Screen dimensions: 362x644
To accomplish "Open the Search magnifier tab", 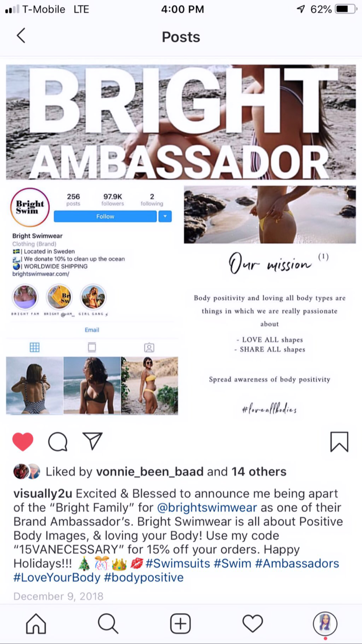I will click(108, 624).
